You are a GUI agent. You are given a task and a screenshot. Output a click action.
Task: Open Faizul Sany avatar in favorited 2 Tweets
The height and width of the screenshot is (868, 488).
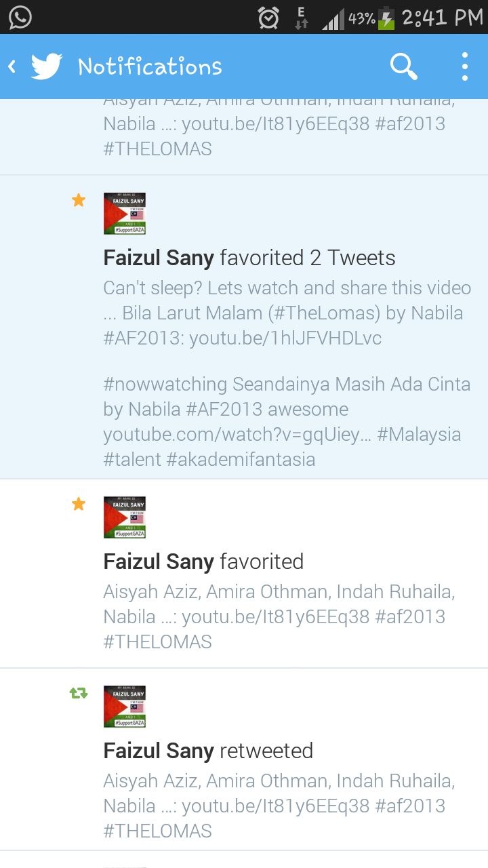125,214
